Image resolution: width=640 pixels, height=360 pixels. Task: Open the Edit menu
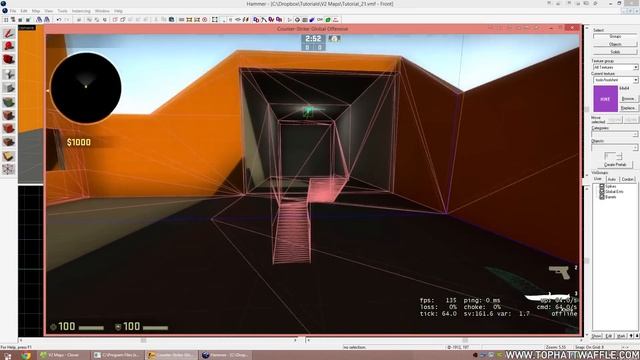click(x=24, y=11)
